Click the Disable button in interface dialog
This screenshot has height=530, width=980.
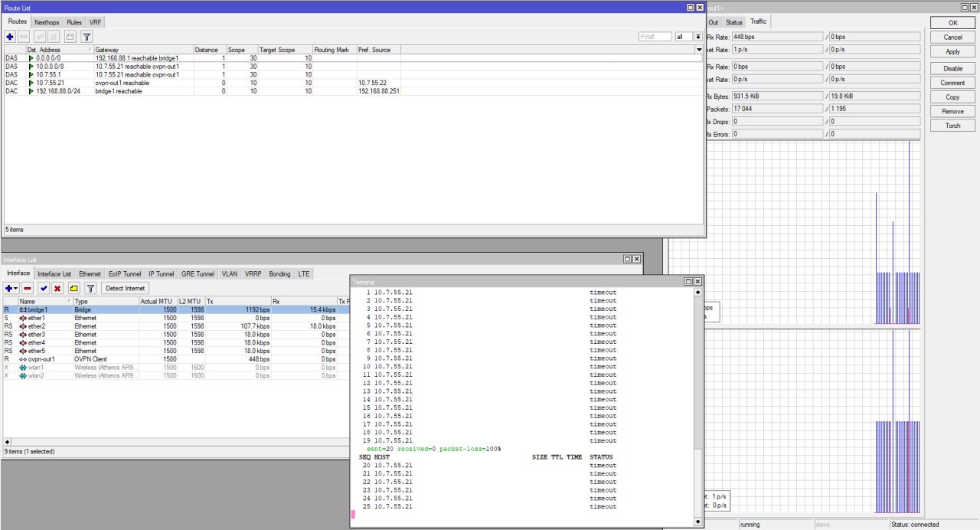click(x=952, y=68)
